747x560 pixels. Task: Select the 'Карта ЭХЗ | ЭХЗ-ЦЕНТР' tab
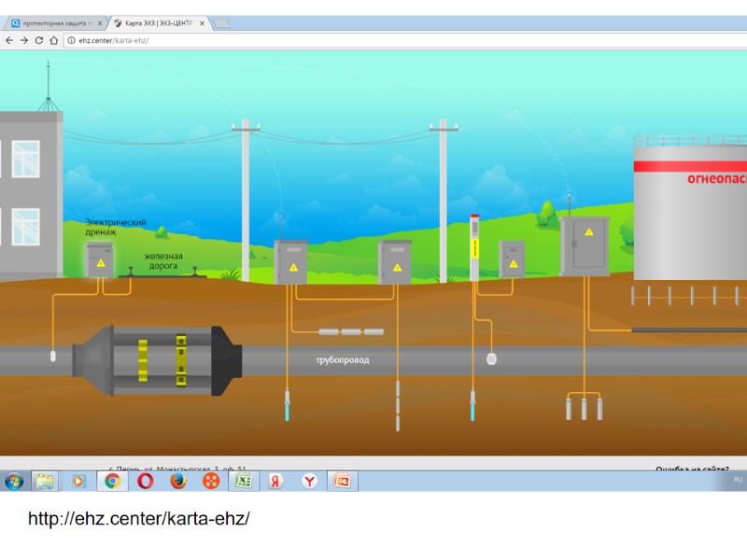(159, 23)
